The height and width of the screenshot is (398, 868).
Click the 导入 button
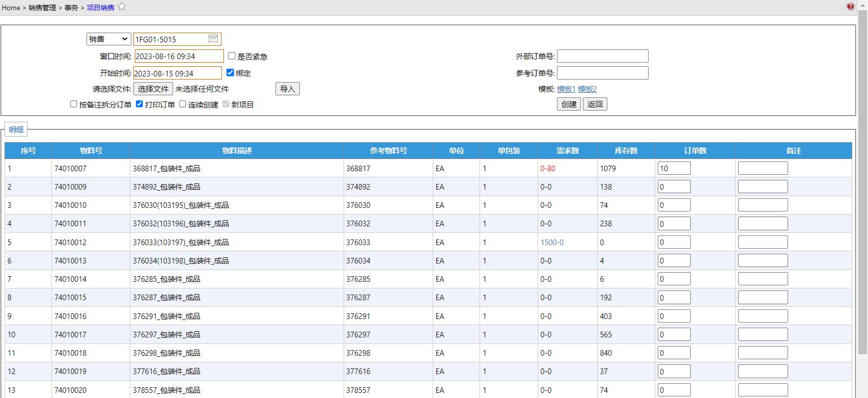(x=288, y=89)
